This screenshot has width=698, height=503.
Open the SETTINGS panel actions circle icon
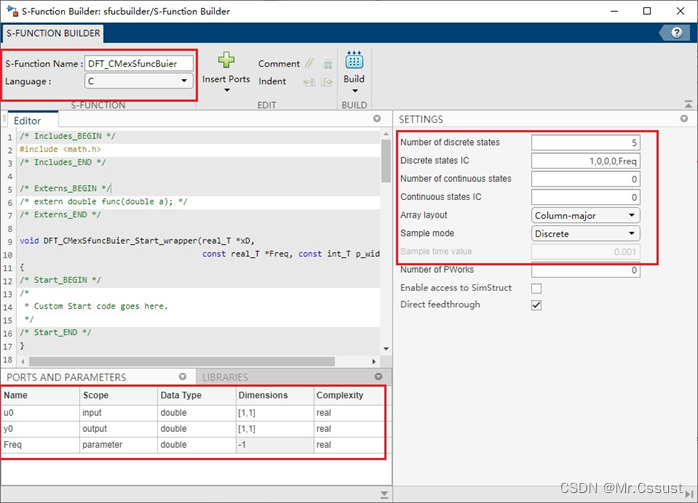point(684,118)
